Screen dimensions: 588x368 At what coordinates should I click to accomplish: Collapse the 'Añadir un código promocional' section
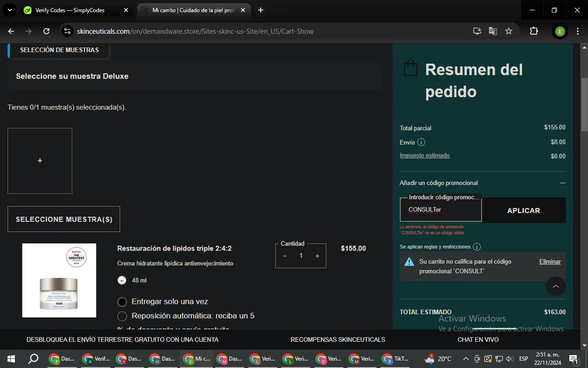(562, 183)
